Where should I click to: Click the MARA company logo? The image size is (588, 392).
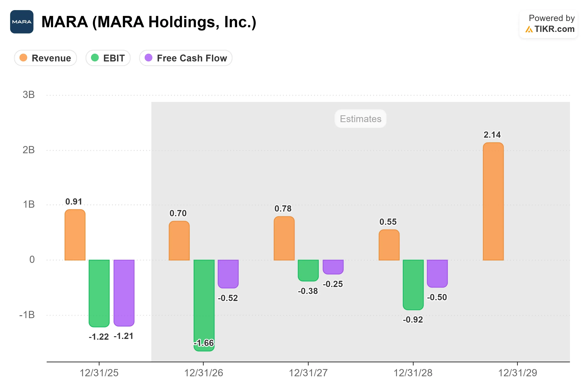tap(22, 22)
